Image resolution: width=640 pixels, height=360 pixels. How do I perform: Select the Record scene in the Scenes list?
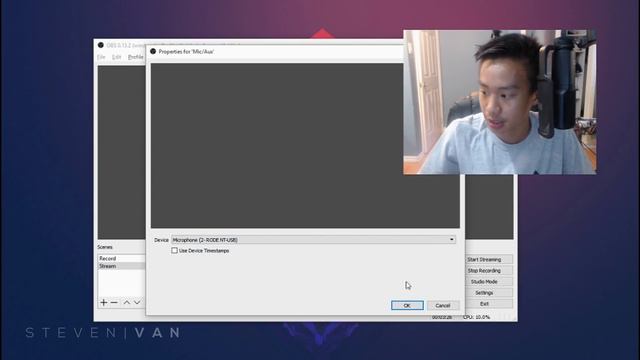point(122,258)
